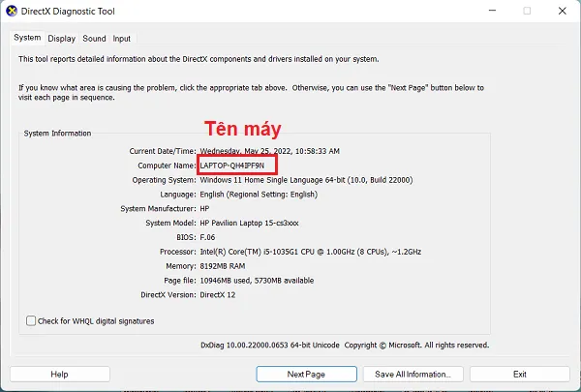Image resolution: width=581 pixels, height=392 pixels.
Task: Select the Input tab
Action: [x=121, y=39]
